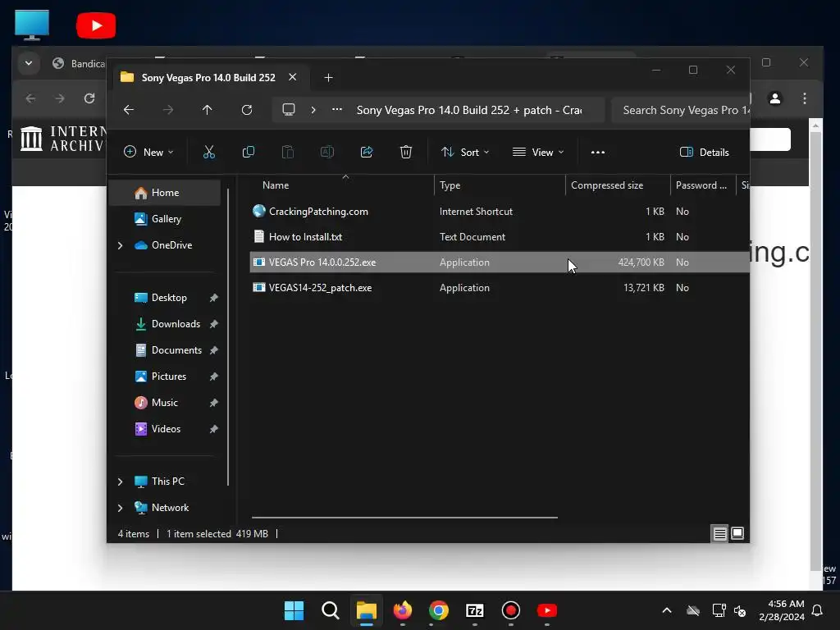
Task: Click Windows Start button on taskbar
Action: tap(294, 610)
